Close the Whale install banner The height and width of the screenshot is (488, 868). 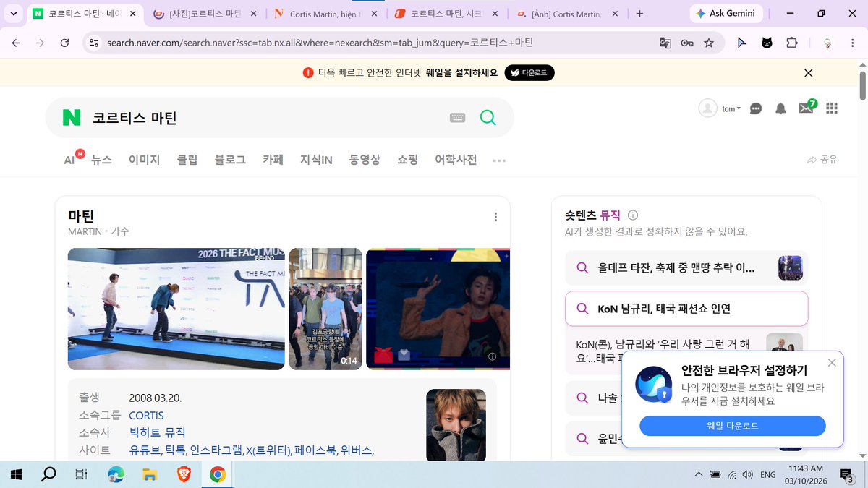coord(809,72)
